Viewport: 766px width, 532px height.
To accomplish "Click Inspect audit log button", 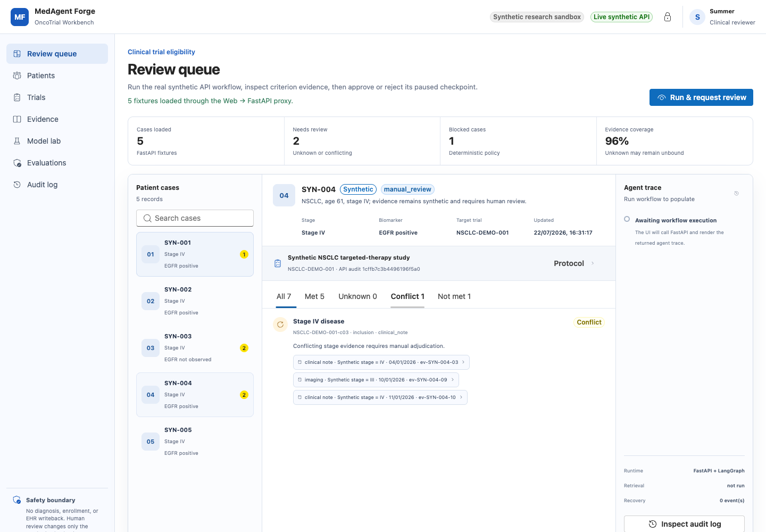I will pos(684,524).
